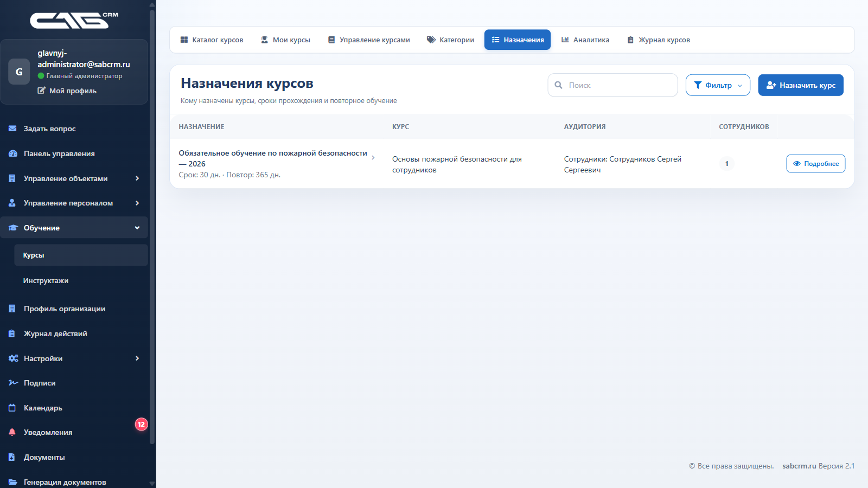
Task: Open the Журнал курсов tab
Action: 659,40
